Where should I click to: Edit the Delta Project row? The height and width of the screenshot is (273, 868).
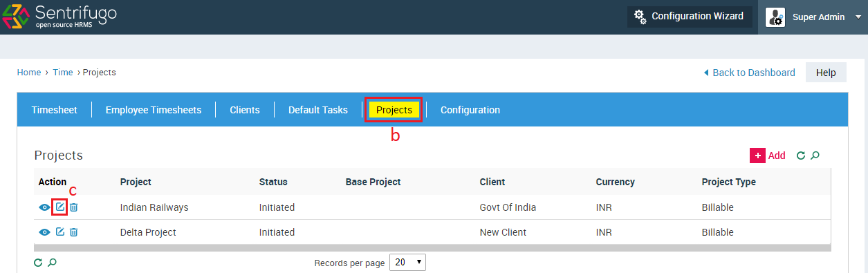click(59, 232)
